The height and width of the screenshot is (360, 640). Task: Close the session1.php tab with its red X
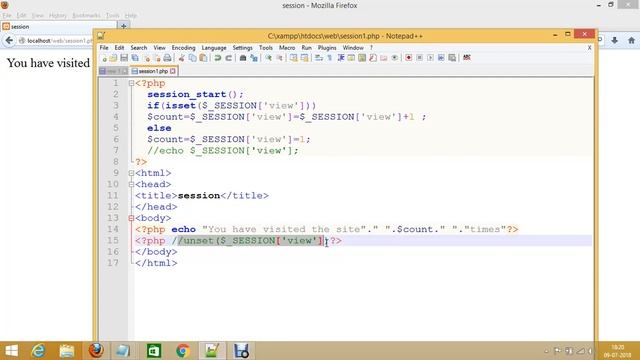click(x=173, y=71)
